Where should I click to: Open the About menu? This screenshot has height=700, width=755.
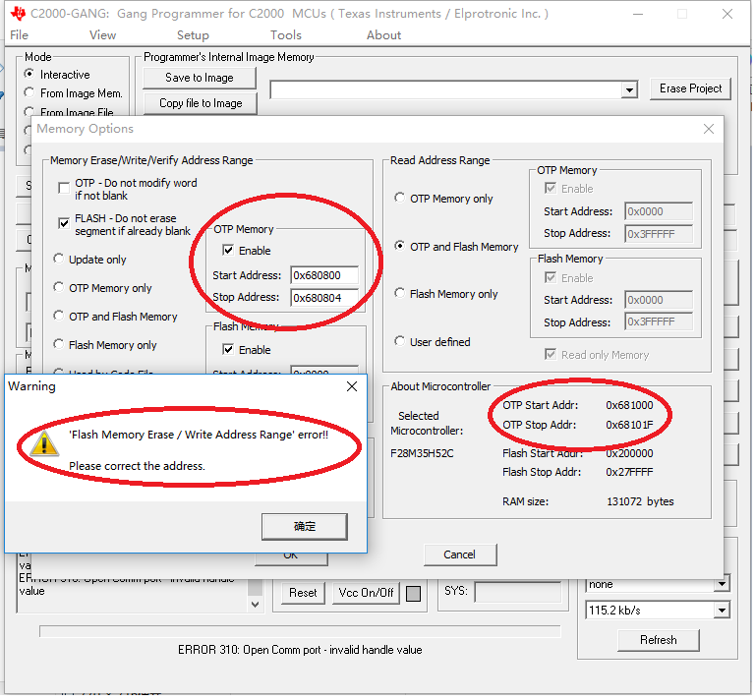(383, 35)
